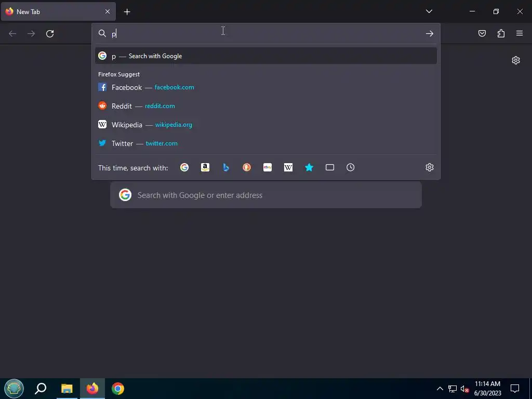Search this time with Bing
Viewport: 532px width, 399px height.
tap(226, 167)
